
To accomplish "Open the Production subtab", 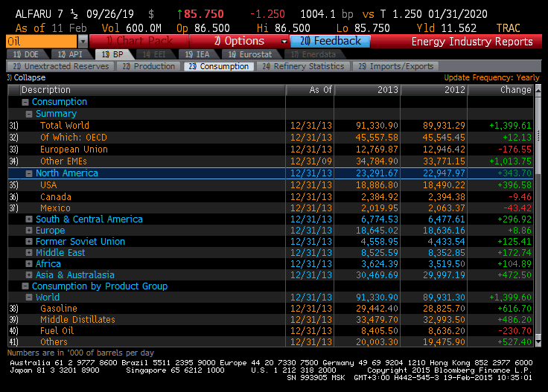I will [x=148, y=66].
